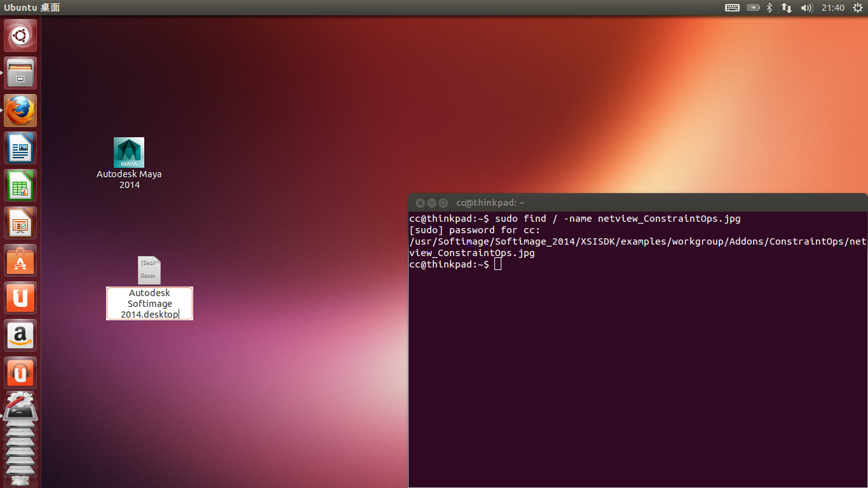Launch the Files file manager

click(20, 73)
